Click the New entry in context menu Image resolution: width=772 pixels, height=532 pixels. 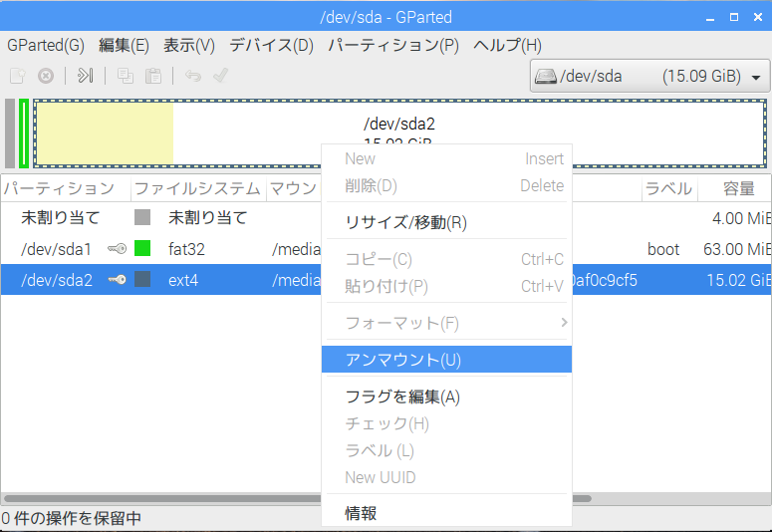coord(446,158)
